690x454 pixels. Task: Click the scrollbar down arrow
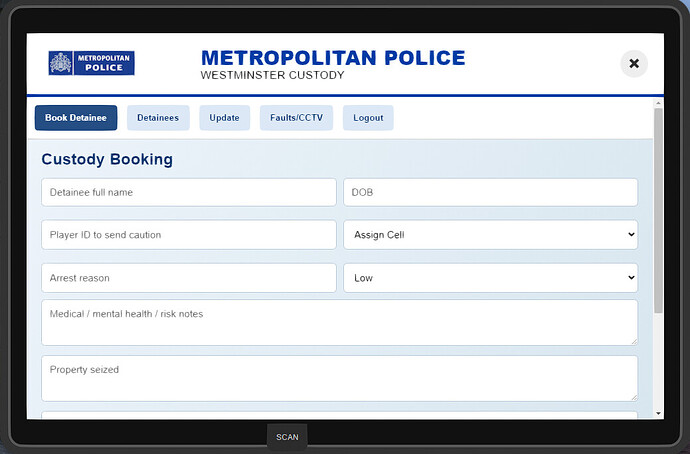click(658, 413)
